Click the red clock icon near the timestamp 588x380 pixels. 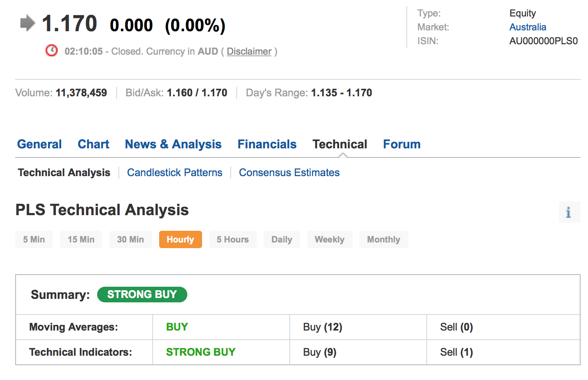click(52, 51)
